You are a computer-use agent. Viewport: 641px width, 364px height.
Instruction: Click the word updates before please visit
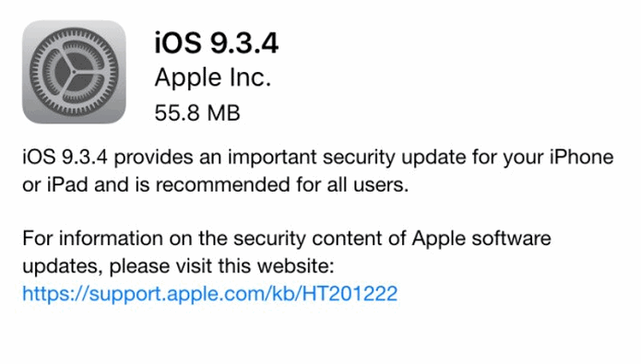pos(62,267)
